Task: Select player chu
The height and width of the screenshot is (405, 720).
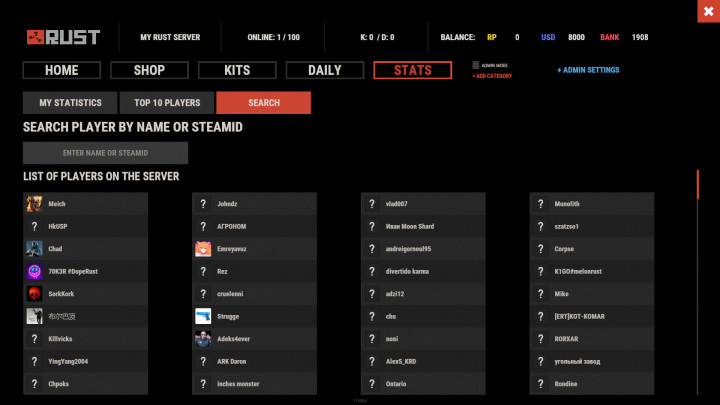Action: [x=423, y=316]
